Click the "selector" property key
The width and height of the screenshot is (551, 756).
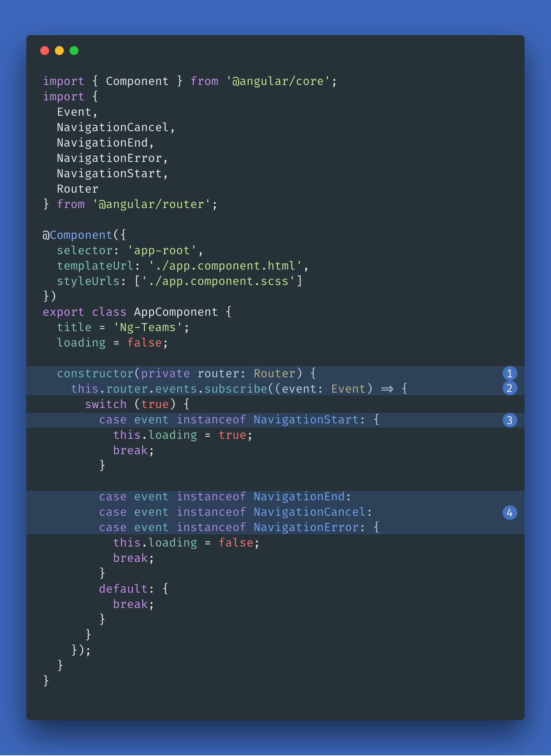point(85,250)
